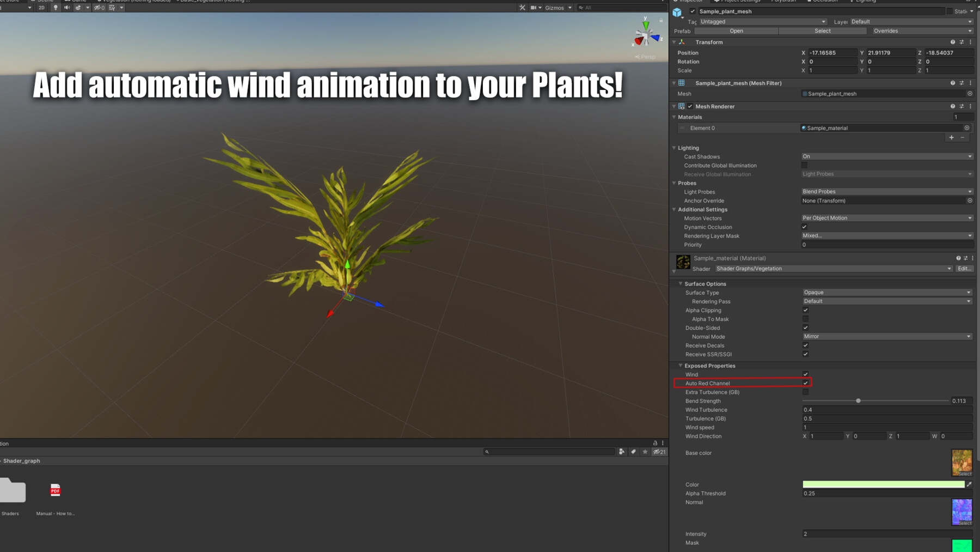The height and width of the screenshot is (552, 980).
Task: Search by label in Project panel
Action: [633, 452]
